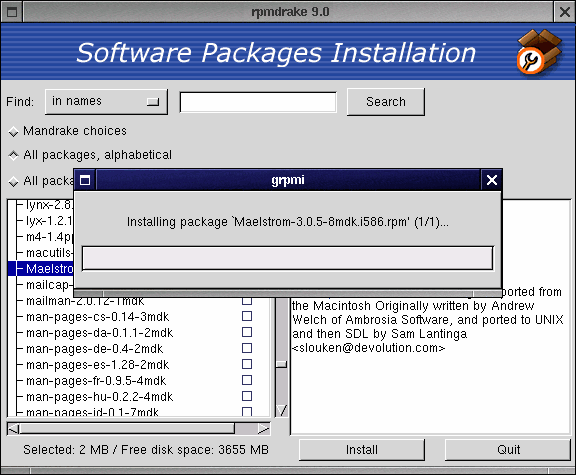The image size is (576, 475).
Task: Click the package list scroll down arrow
Action: 282,410
